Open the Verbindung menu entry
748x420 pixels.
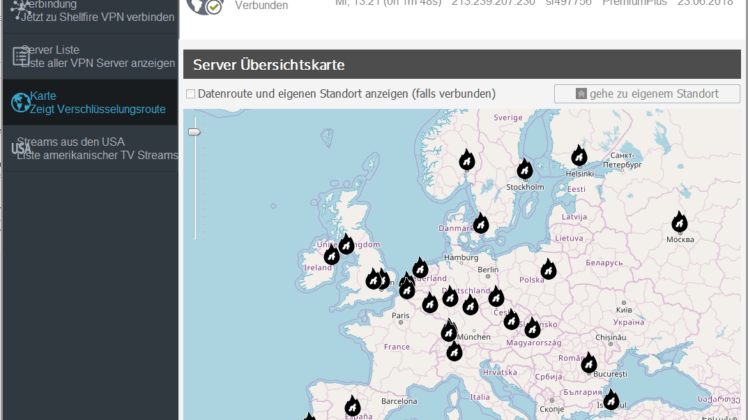(x=90, y=16)
